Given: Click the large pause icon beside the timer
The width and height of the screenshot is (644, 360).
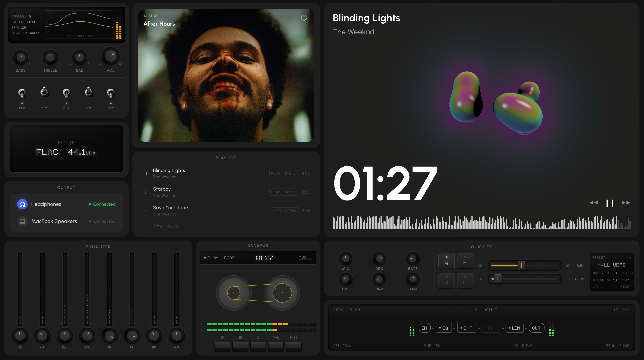Looking at the screenshot, I should [x=610, y=203].
